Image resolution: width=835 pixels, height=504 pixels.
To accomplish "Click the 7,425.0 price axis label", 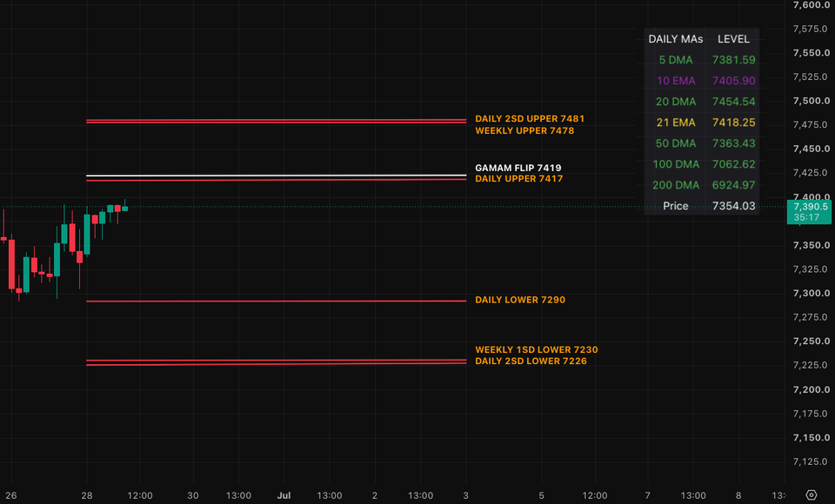I will pyautogui.click(x=810, y=172).
